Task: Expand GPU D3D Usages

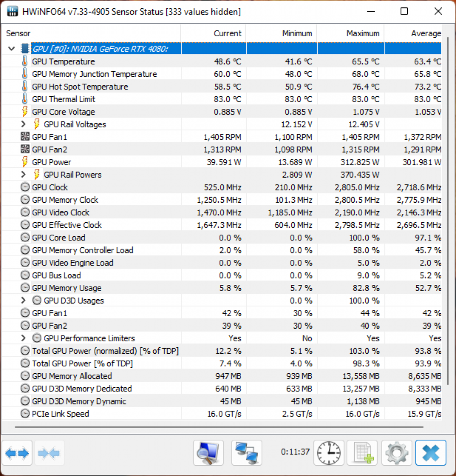Action: 23,300
